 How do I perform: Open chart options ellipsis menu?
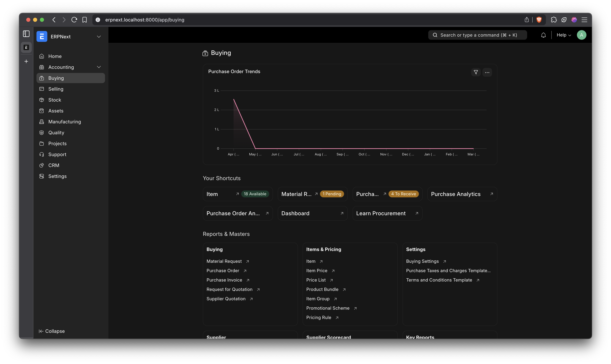pos(487,72)
